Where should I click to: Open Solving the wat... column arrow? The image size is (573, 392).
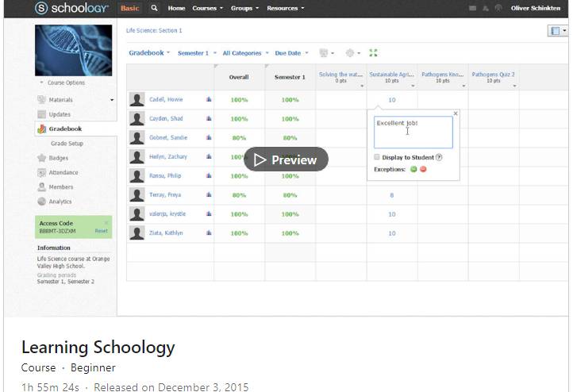pos(362,86)
